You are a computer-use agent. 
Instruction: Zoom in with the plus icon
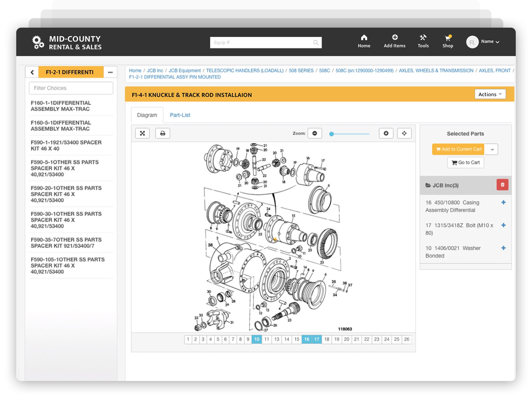pyautogui.click(x=386, y=133)
